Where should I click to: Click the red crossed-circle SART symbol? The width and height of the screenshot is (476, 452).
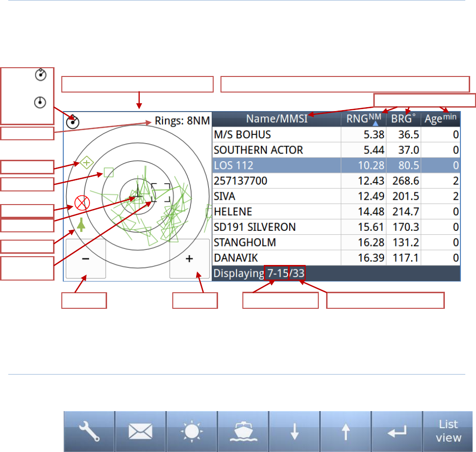pos(82,203)
